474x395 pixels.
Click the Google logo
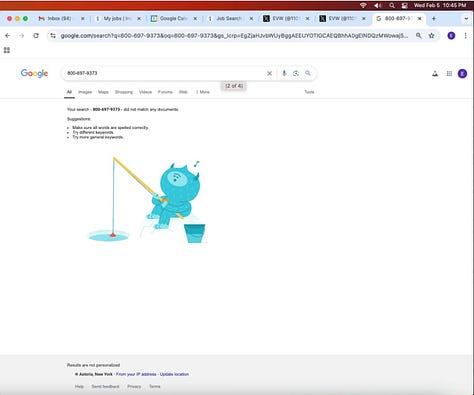coord(34,73)
